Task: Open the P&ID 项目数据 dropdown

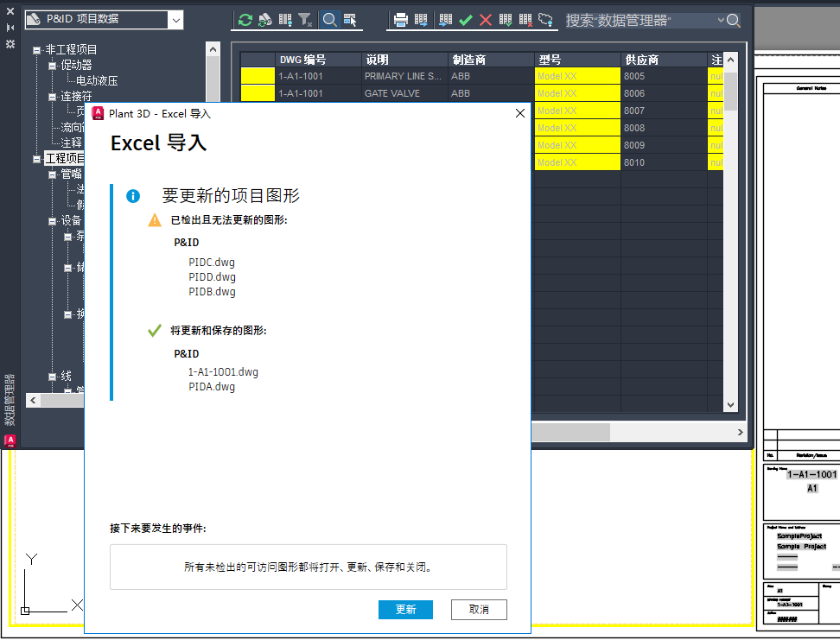Action: point(175,21)
